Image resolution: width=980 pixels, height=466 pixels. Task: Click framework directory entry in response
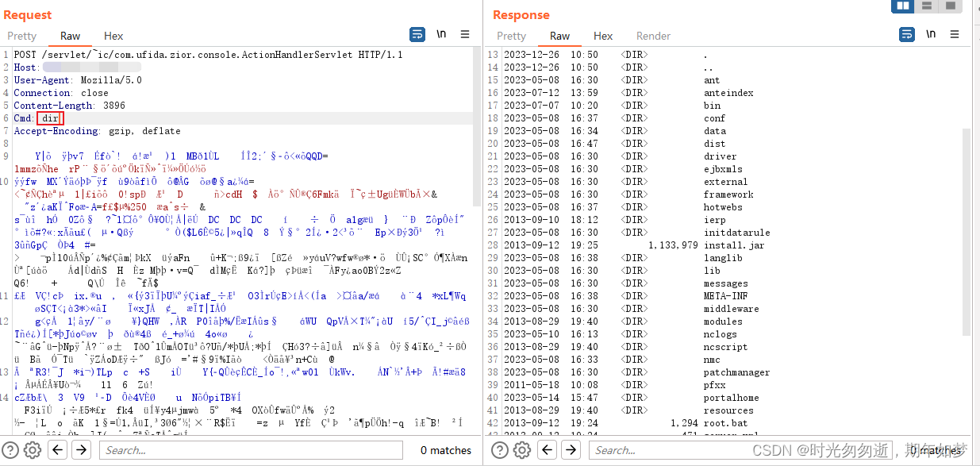(728, 194)
